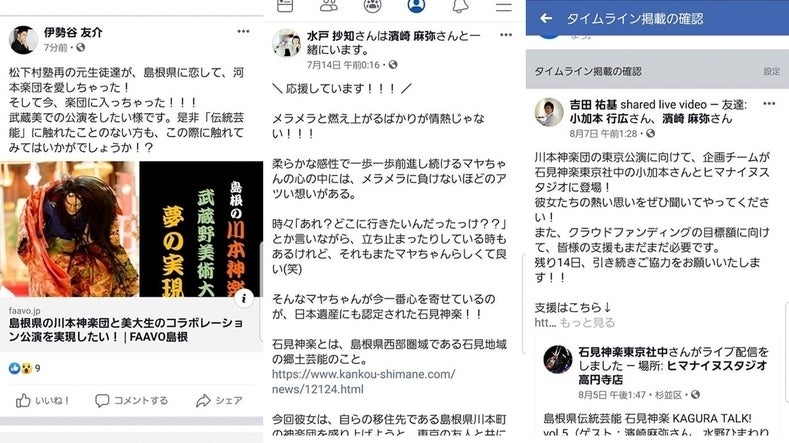Open options dots on 伊勢谷 友介 post
Viewport: 789px width, 443px height.
(x=244, y=31)
